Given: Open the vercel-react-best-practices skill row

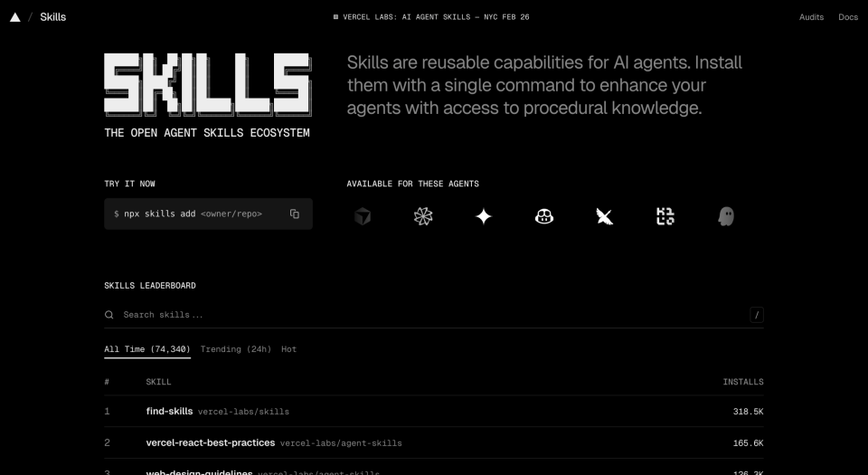Looking at the screenshot, I should 434,442.
